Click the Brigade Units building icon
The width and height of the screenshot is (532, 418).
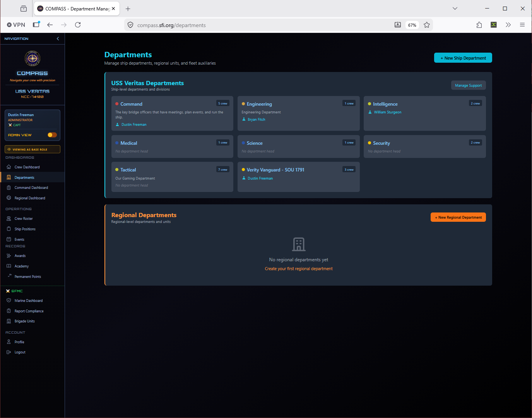9,321
